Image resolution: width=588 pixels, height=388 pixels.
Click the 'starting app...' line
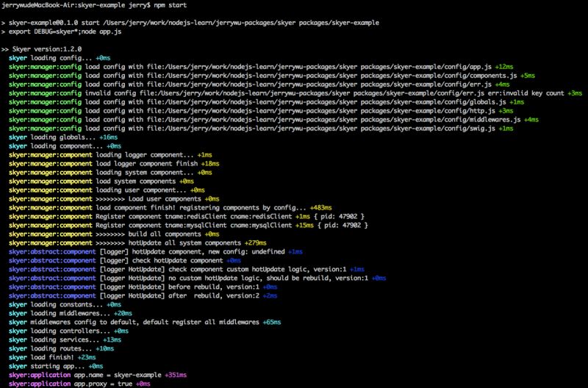click(56, 366)
